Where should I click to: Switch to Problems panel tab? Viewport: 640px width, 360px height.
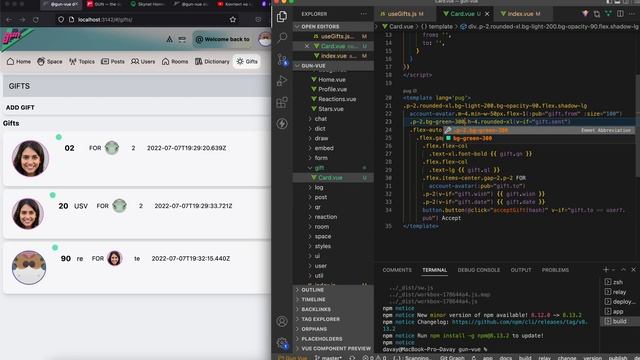pyautogui.click(x=555, y=270)
